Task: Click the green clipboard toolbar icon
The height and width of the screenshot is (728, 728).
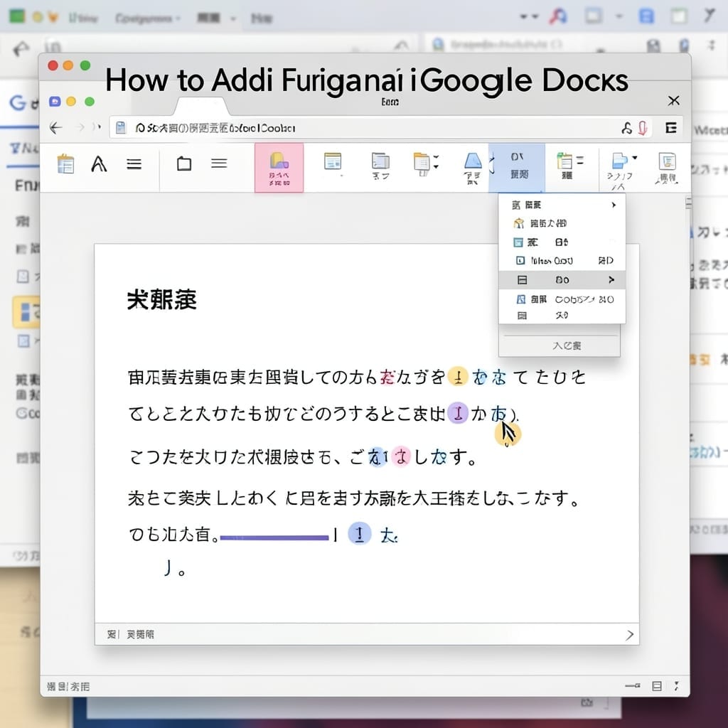Action: click(x=564, y=161)
